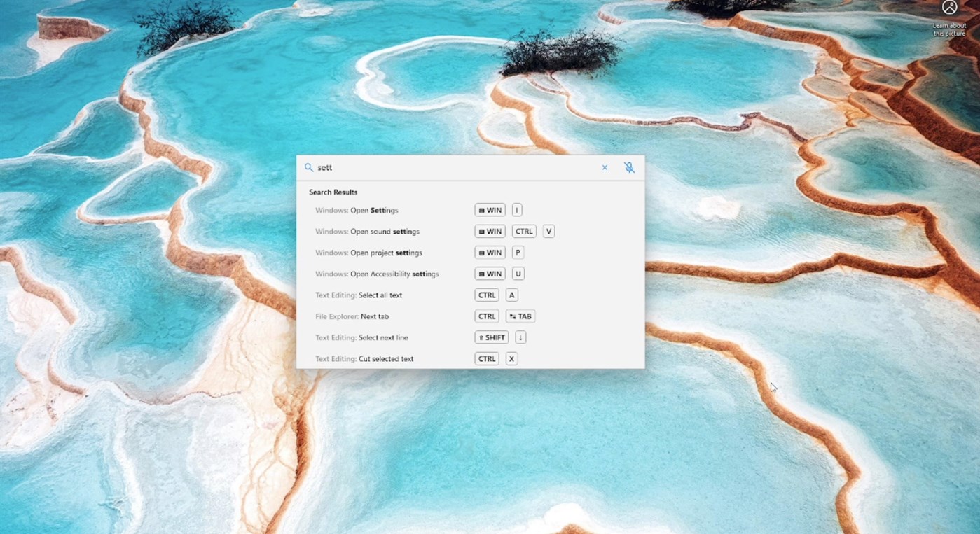
Task: Click the SHIFT badge for Select next line
Action: [x=490, y=337]
